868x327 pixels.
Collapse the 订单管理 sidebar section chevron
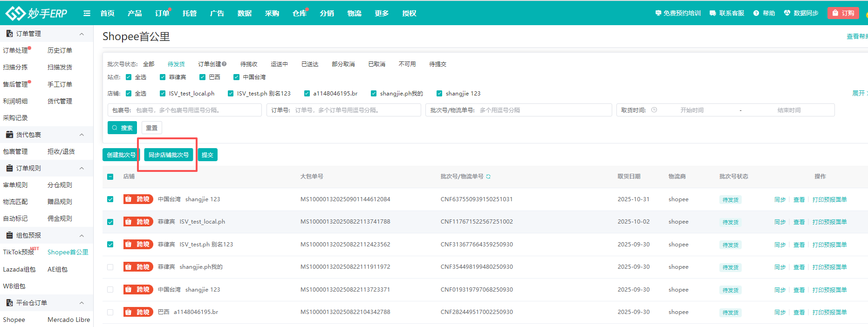(82, 34)
